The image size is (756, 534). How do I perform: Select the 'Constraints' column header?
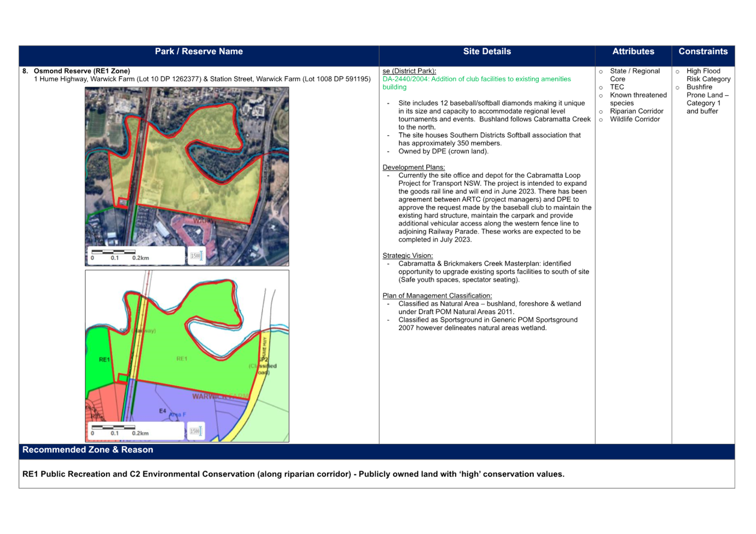[703, 52]
